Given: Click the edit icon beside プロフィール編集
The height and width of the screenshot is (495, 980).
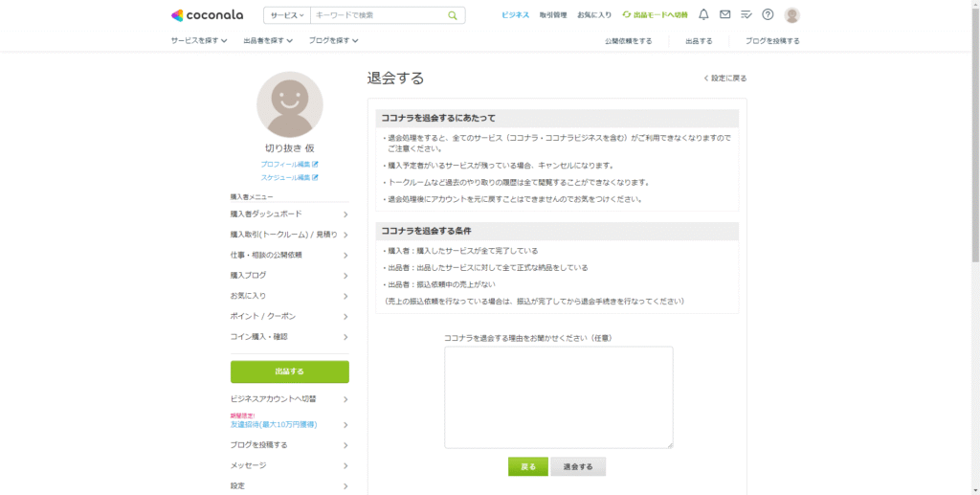Looking at the screenshot, I should (315, 165).
